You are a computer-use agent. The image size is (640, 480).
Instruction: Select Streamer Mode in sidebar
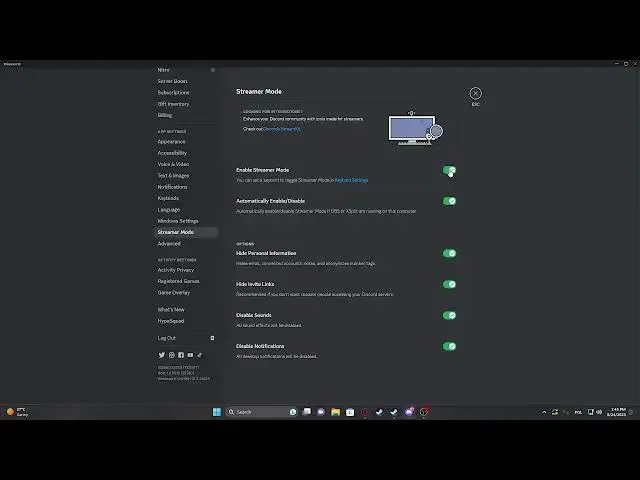coord(186,232)
